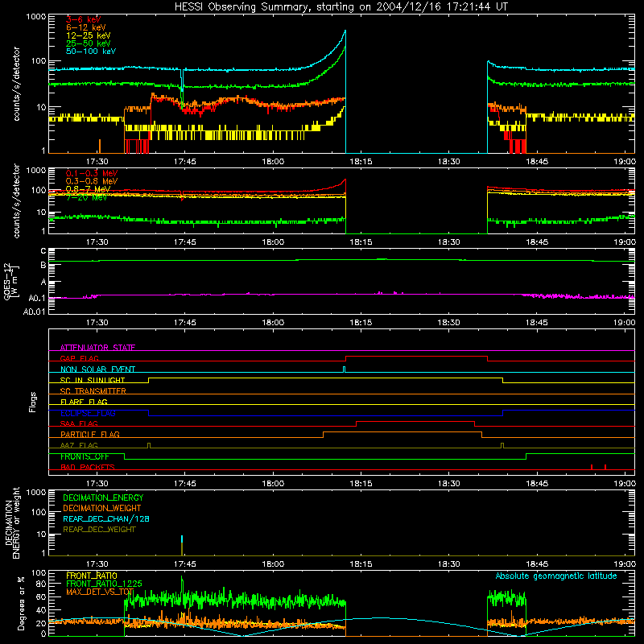Click the Degrees or % axis title

point(21,603)
